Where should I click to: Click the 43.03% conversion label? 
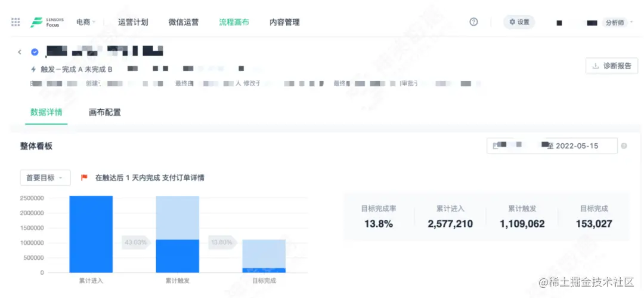[136, 242]
